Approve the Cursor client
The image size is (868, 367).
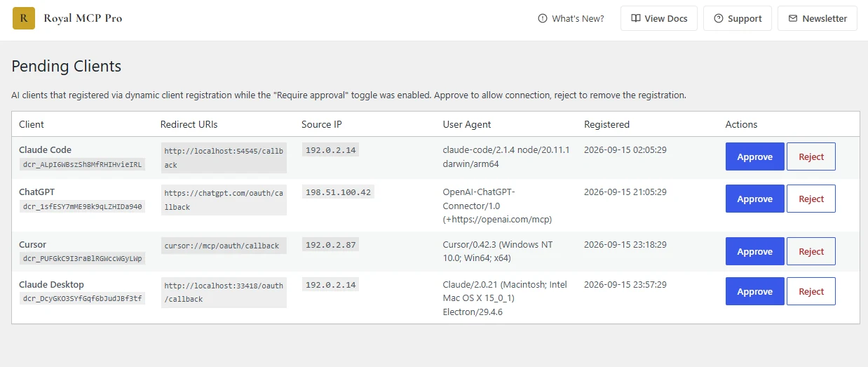tap(754, 251)
